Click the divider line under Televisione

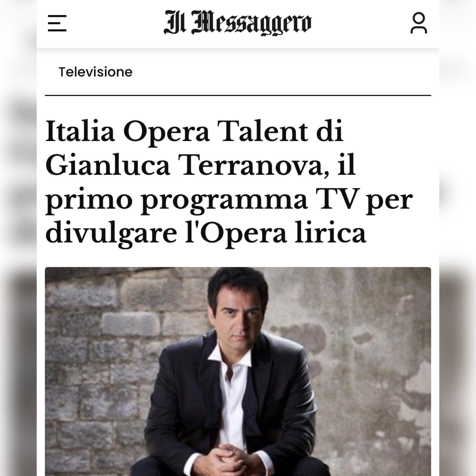[238, 95]
